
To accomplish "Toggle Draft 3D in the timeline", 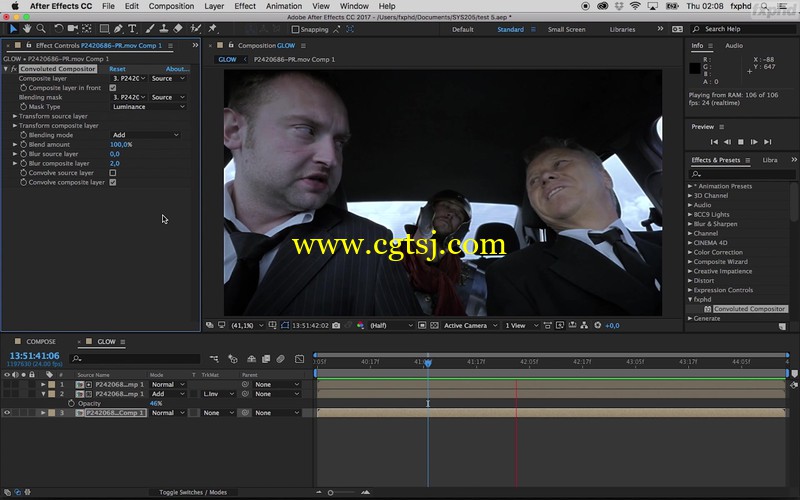I will pos(233,359).
